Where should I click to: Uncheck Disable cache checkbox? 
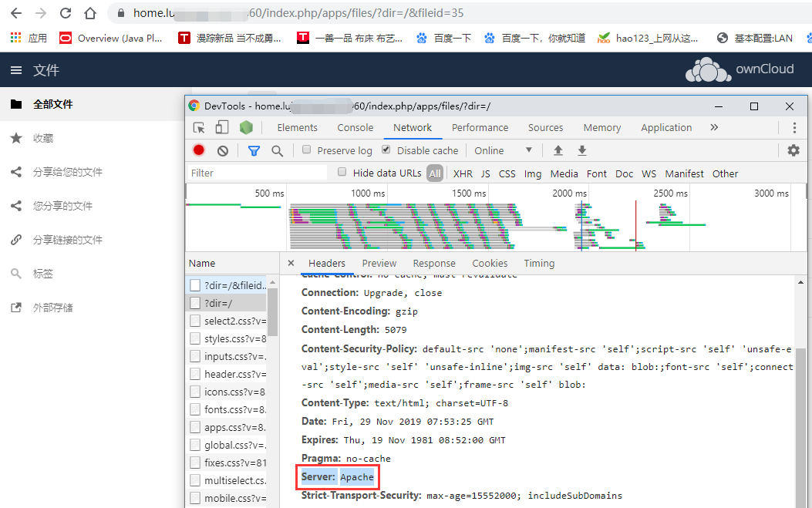pos(386,150)
